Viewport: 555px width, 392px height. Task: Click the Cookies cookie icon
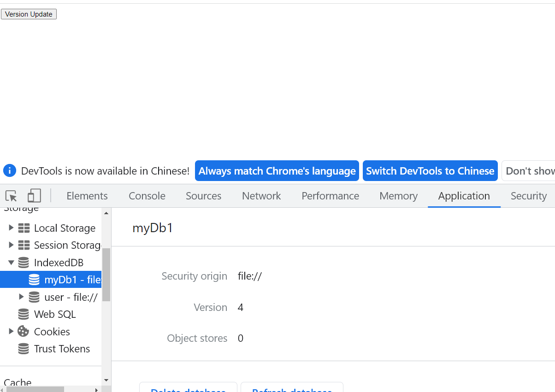pos(24,332)
